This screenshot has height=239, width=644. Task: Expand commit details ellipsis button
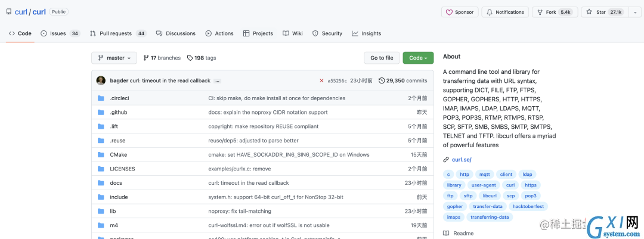pos(218,81)
